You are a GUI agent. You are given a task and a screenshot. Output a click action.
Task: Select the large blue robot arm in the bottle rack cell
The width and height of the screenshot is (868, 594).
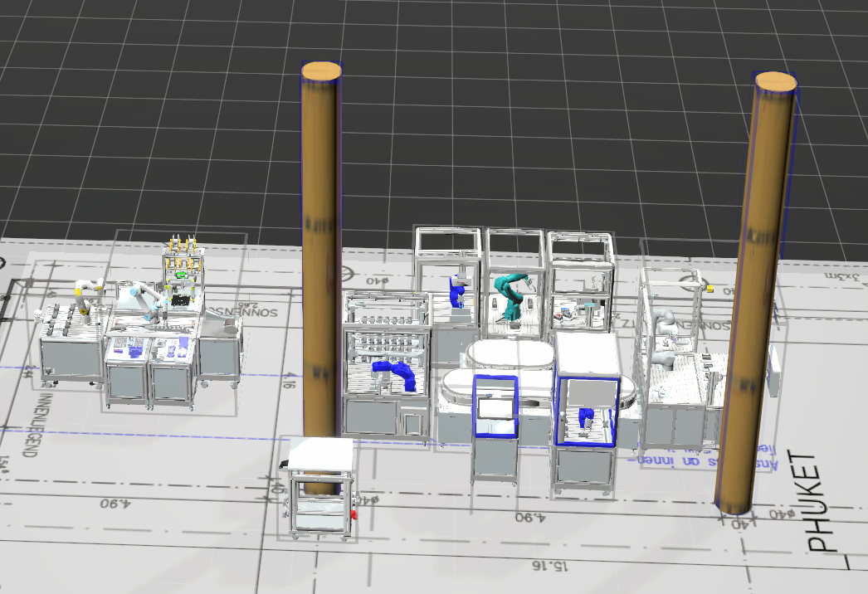point(397,372)
